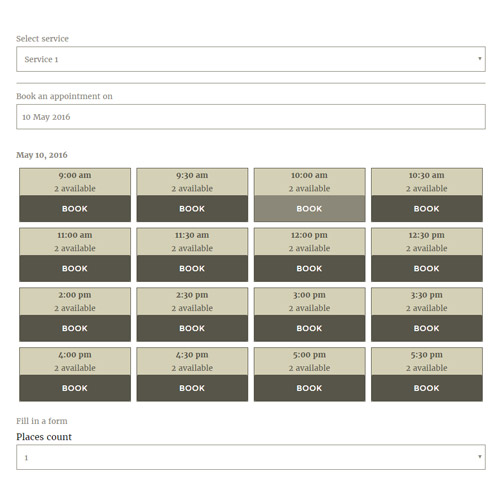This screenshot has height=500, width=500.
Task: Book the 3:00 pm slot
Action: click(x=310, y=328)
